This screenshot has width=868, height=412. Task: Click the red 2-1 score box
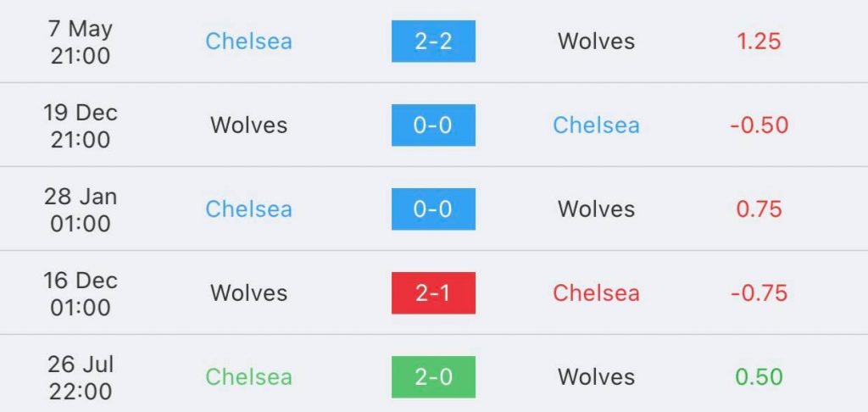[x=433, y=293]
